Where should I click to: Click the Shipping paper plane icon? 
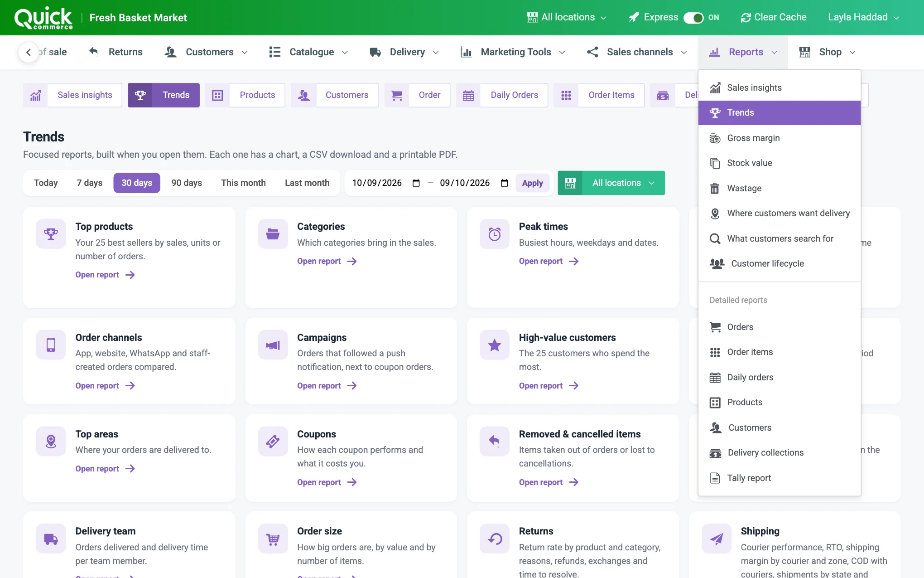(717, 539)
